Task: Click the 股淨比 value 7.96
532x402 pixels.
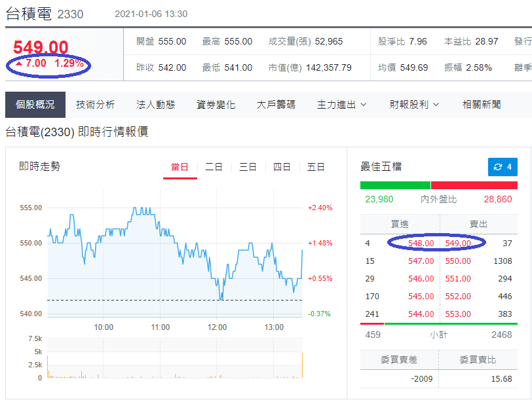Action: [x=417, y=41]
